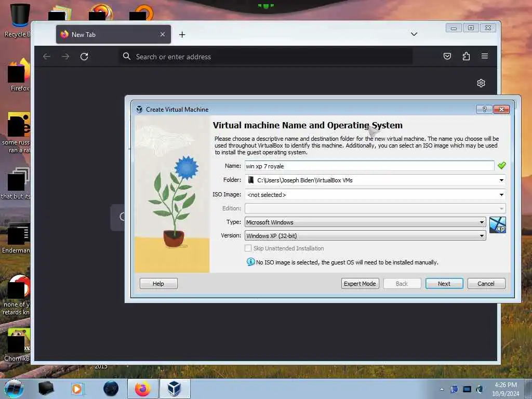Click the dark globe taskbar icon
The height and width of the screenshot is (399, 532).
click(x=111, y=389)
